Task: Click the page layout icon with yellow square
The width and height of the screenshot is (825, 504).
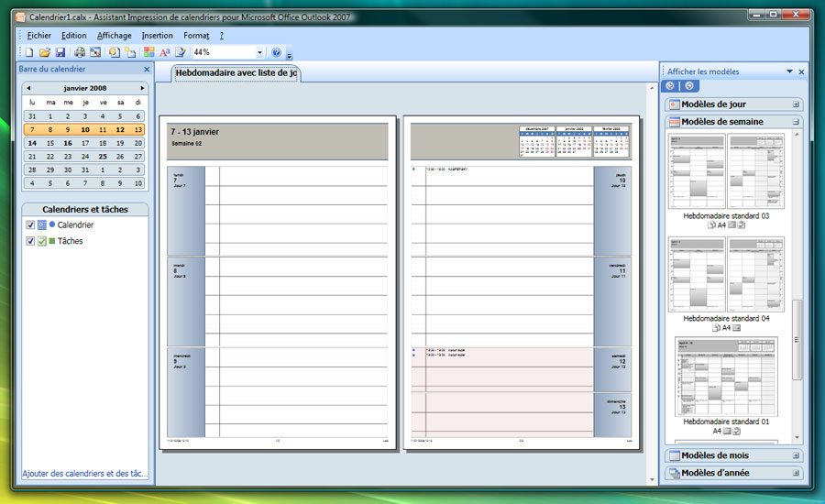Action: tap(130, 52)
